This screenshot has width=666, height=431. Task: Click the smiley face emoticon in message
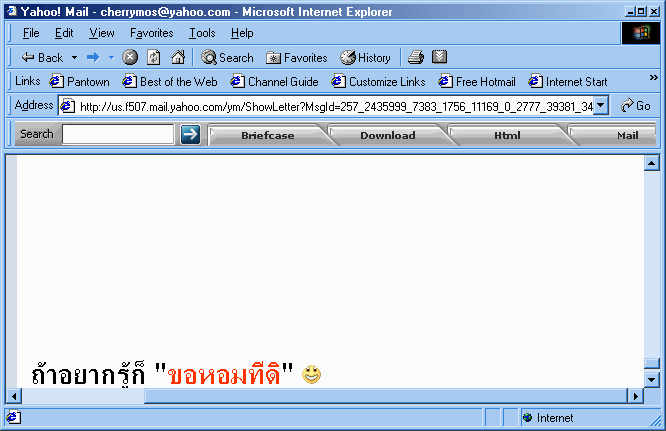click(311, 375)
